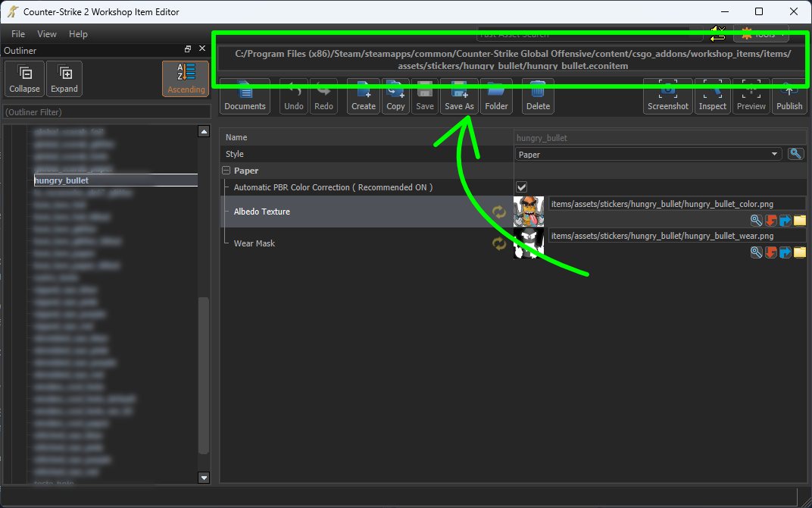Image resolution: width=812 pixels, height=508 pixels.
Task: Take a Screenshot of the item
Action: coord(668,96)
